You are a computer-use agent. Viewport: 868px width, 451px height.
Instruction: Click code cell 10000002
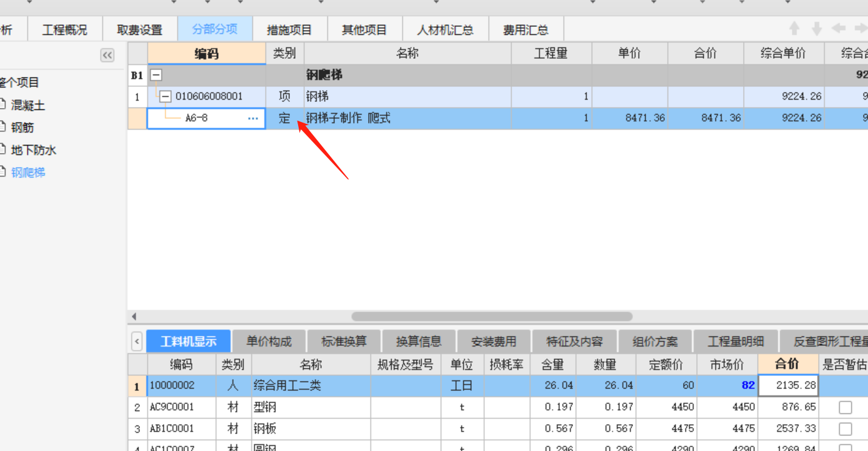coord(182,385)
